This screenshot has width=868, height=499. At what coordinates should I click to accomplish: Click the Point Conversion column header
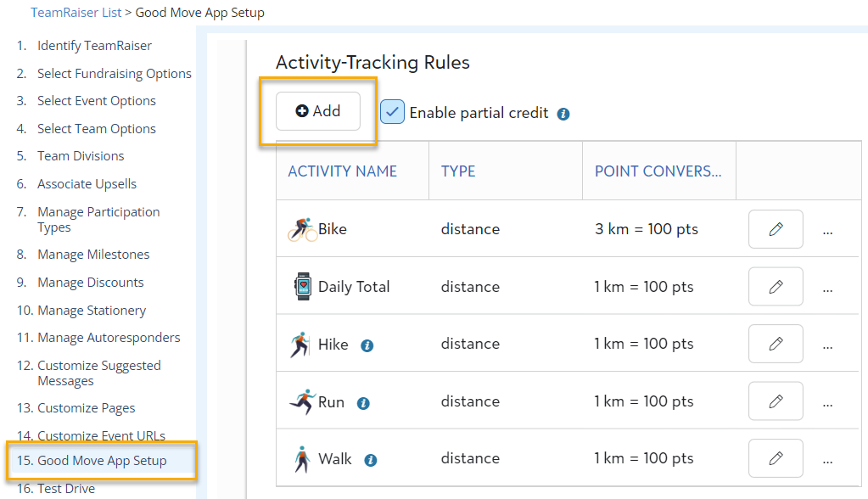click(658, 171)
